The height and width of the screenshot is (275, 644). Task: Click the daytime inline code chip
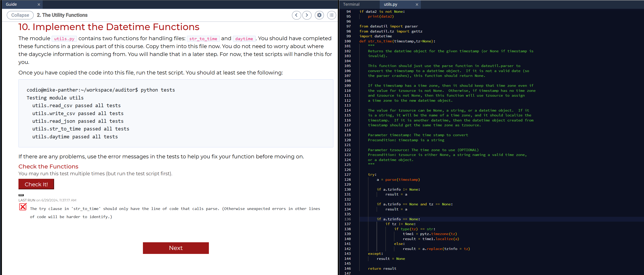click(x=244, y=38)
